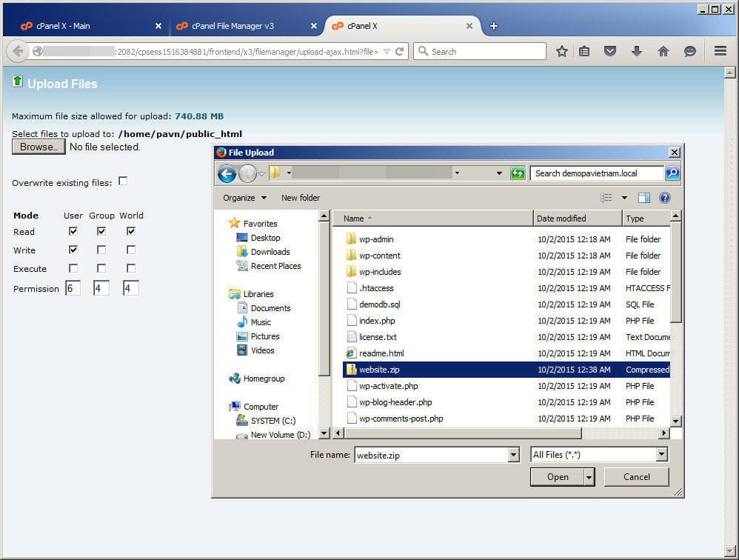Open the Organize dropdown menu

[x=244, y=198]
